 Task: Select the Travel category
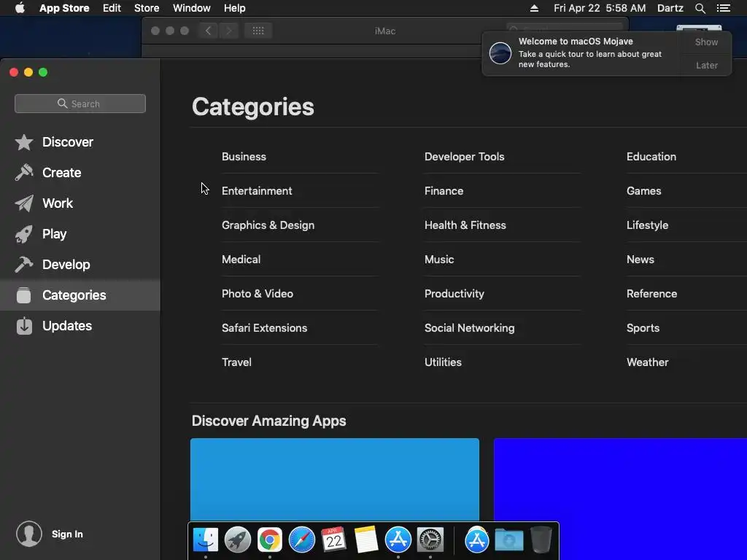236,362
